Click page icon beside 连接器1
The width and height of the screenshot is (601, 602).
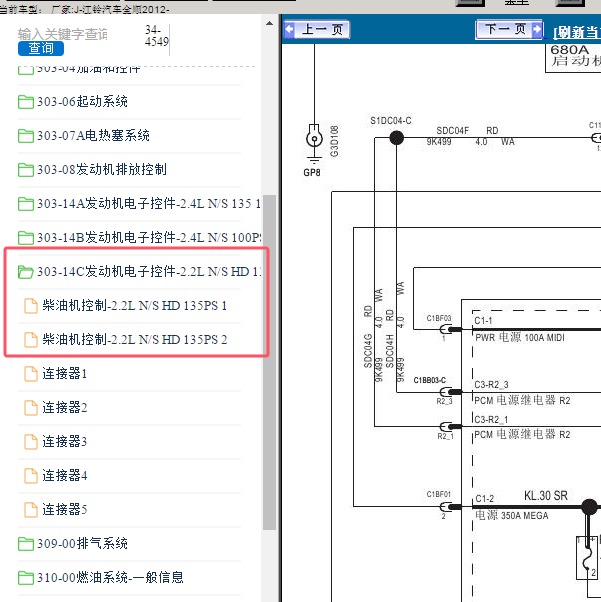click(31, 374)
